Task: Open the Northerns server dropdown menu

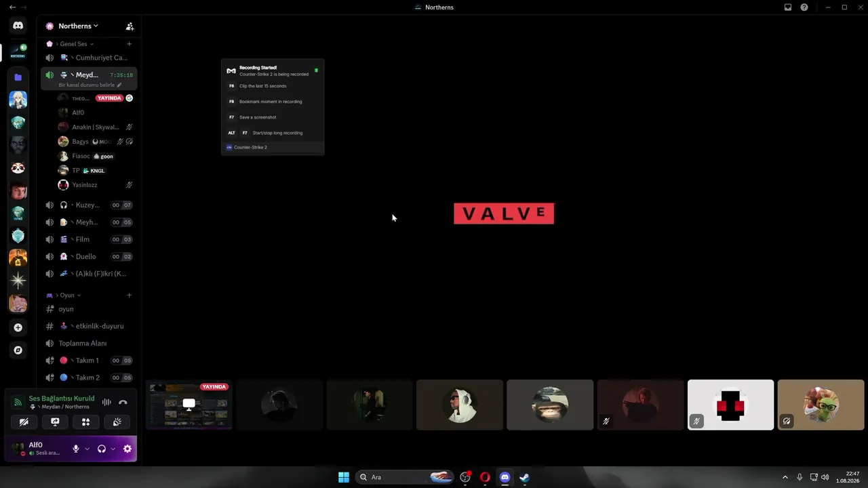Action: click(78, 26)
